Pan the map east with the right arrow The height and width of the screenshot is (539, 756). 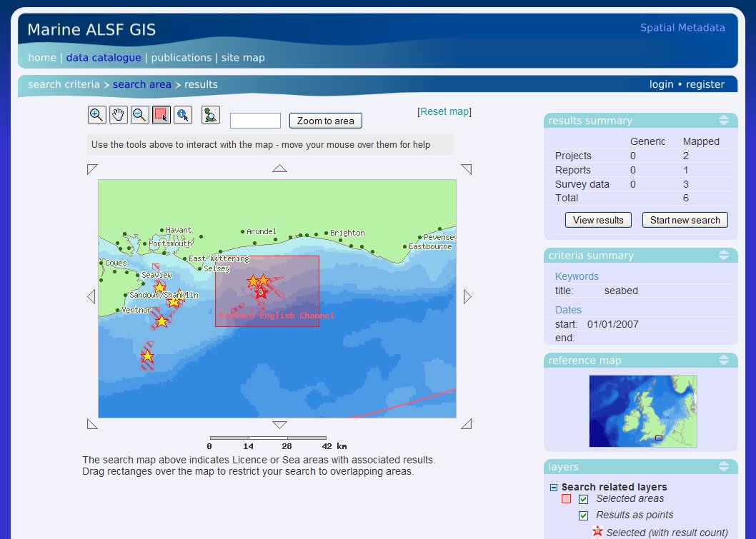tap(467, 297)
